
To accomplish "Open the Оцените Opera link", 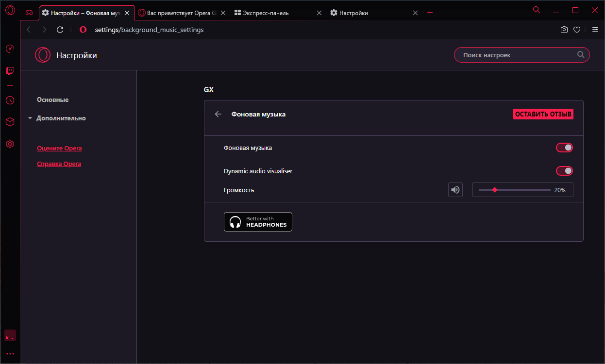I will point(59,148).
